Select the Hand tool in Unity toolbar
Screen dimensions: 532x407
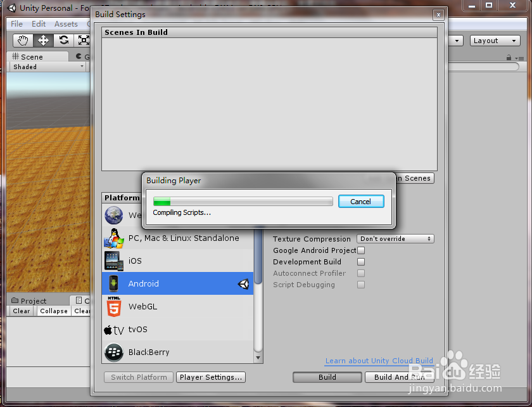pyautogui.click(x=23, y=41)
